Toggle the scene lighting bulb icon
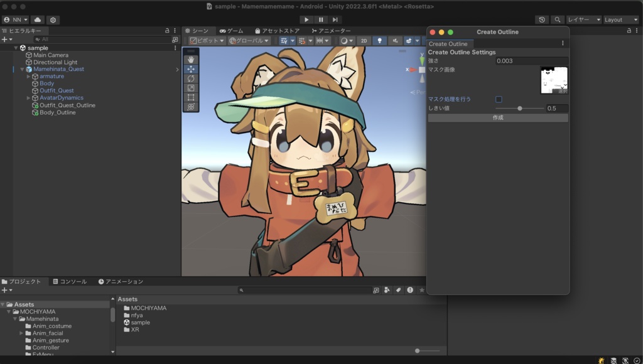Viewport: 643px width, 364px height. pyautogui.click(x=379, y=41)
